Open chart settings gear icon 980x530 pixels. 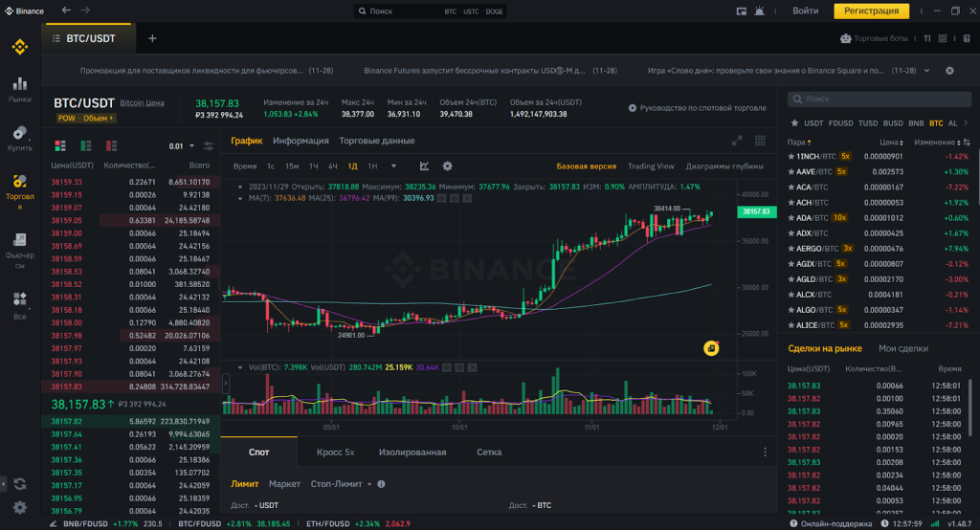[x=446, y=166]
